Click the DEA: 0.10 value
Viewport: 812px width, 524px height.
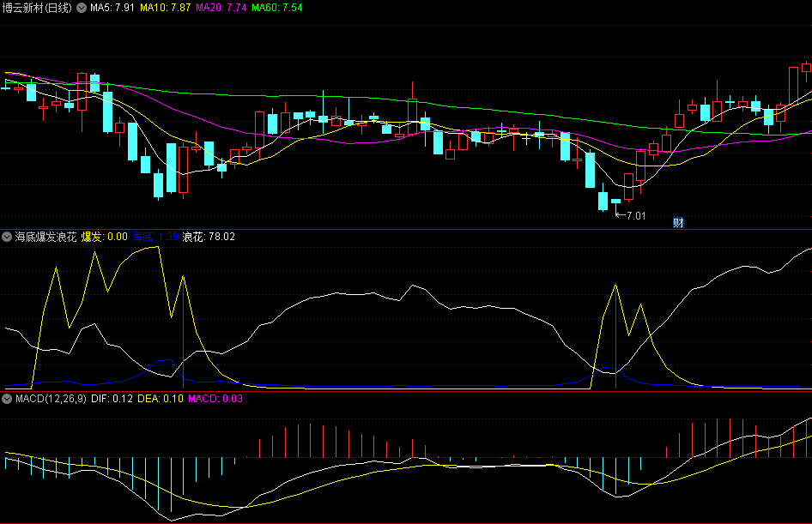point(161,399)
